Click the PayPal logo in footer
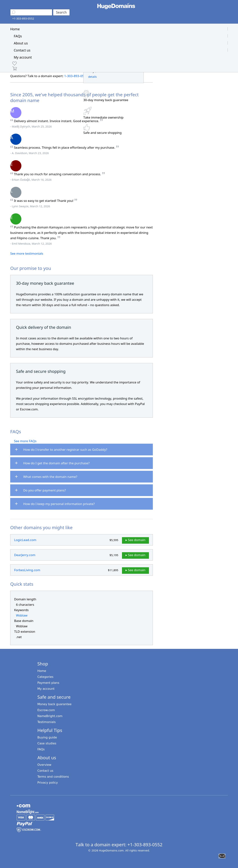 pyautogui.click(x=24, y=824)
